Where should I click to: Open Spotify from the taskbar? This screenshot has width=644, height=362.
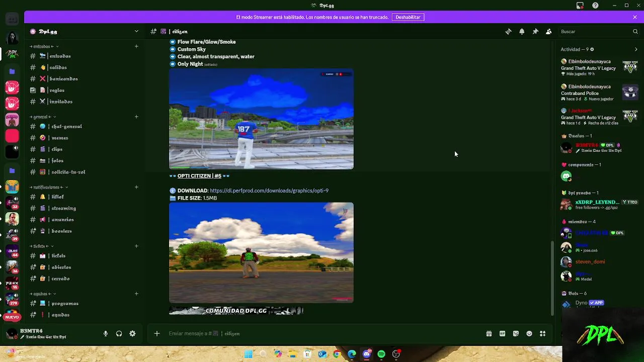381,354
